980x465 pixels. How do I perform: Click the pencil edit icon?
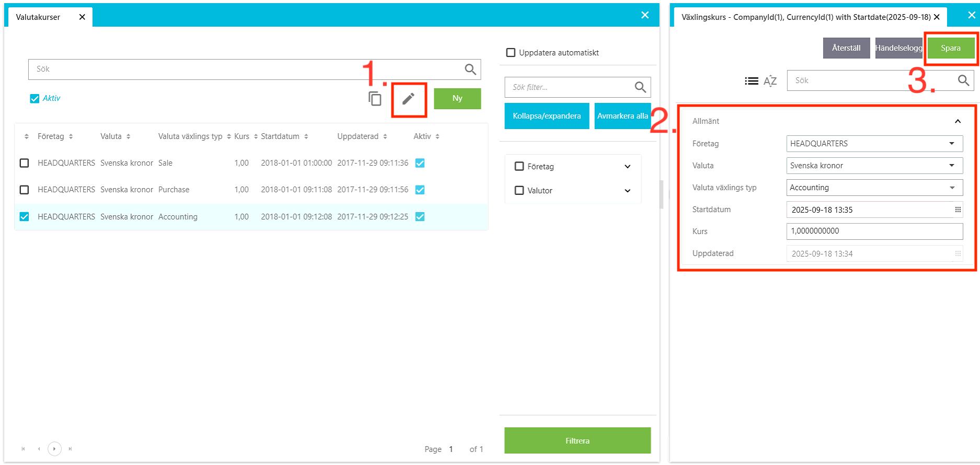(x=408, y=99)
